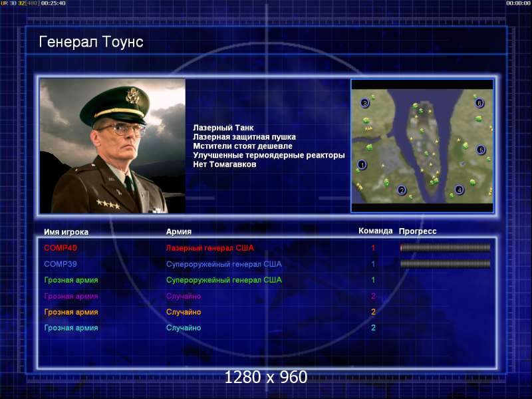Click the 'Команда' column header

coord(375,231)
